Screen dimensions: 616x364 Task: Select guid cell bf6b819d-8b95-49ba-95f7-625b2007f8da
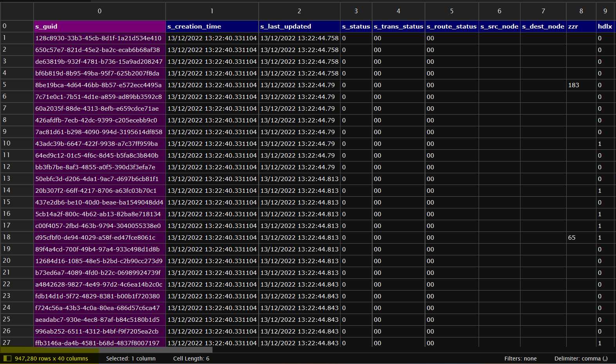(x=99, y=73)
